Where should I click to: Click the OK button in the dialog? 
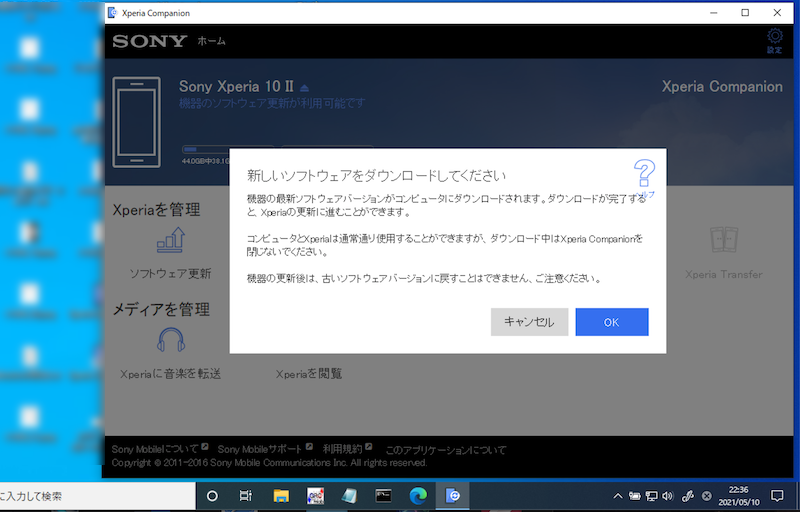pyautogui.click(x=612, y=322)
